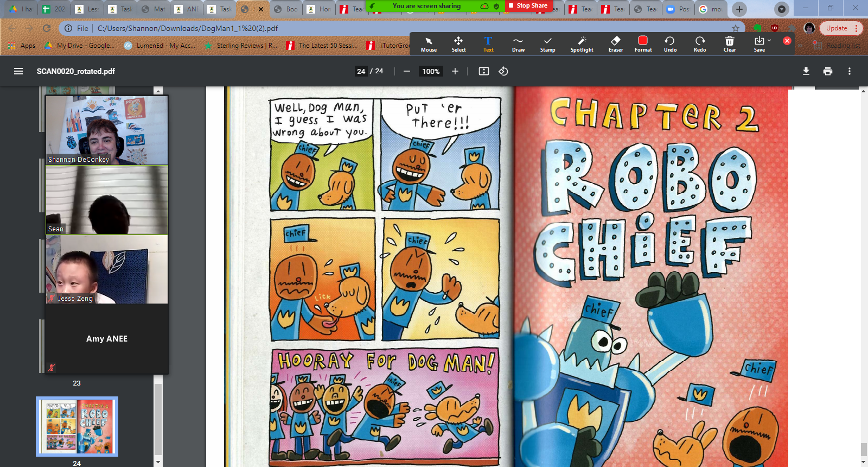Open Chrome tab search dropdown
868x467 pixels.
[x=781, y=9]
